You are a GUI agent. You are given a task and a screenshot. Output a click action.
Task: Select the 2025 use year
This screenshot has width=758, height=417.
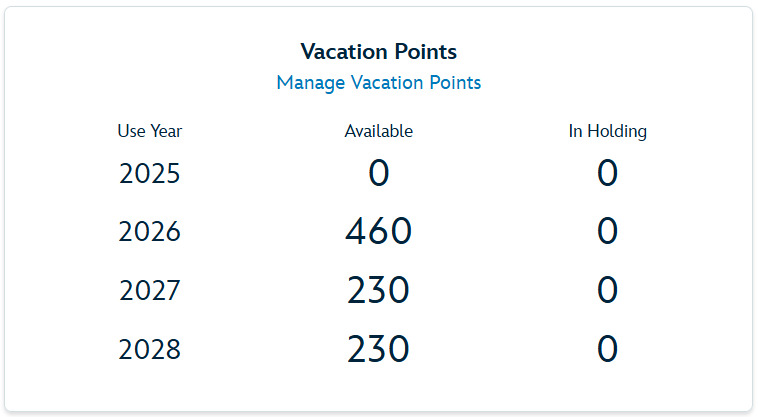point(150,174)
